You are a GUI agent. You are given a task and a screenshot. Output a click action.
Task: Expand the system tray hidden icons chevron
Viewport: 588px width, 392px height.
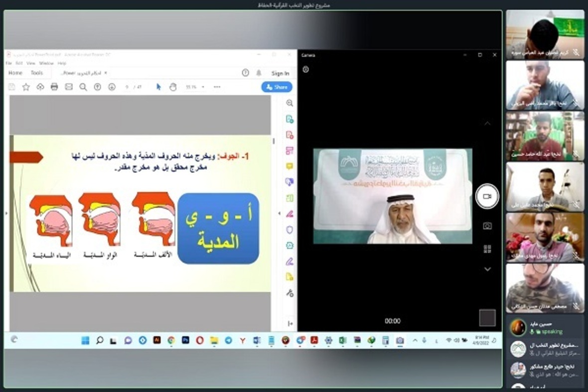coord(415,340)
